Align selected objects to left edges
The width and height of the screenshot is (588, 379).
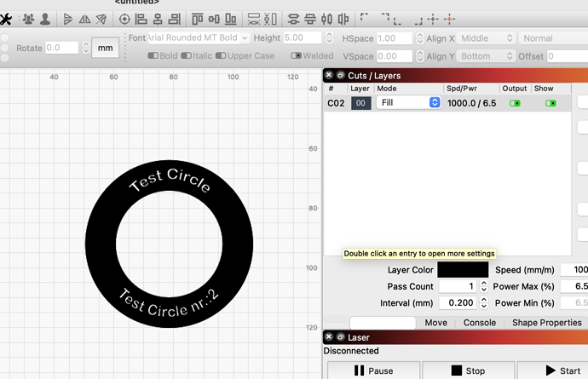(141, 19)
